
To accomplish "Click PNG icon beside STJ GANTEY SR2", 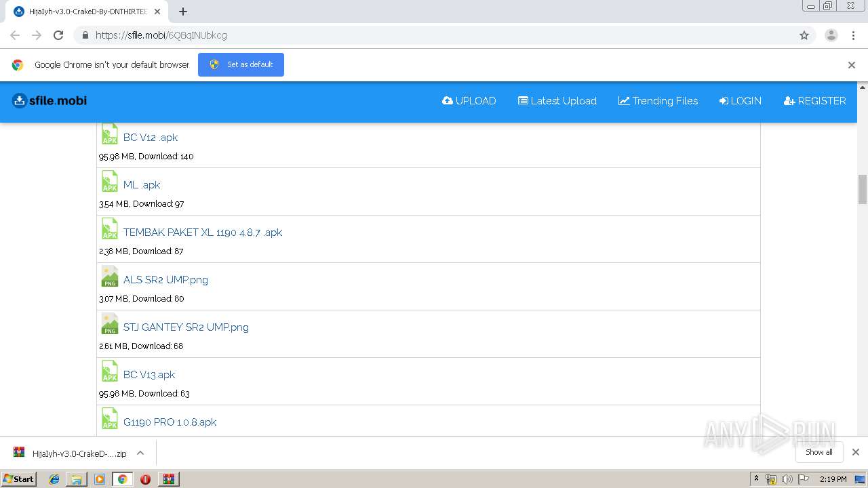I will click(110, 323).
